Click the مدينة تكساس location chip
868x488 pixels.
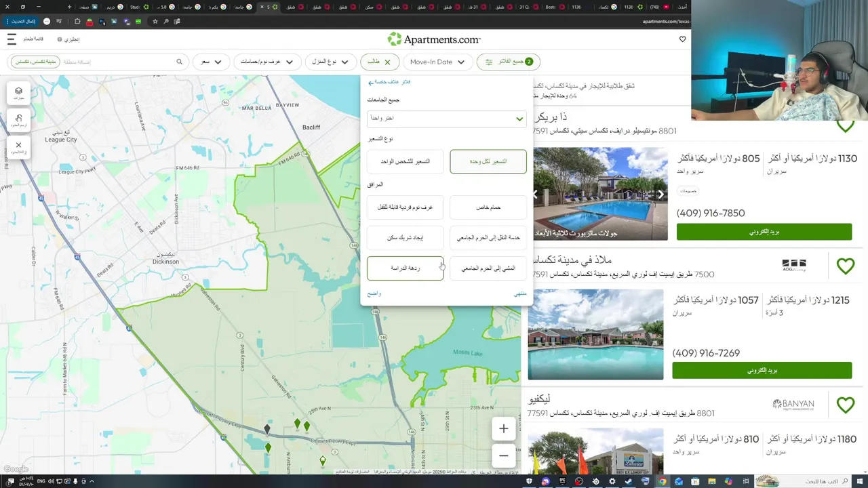click(35, 62)
